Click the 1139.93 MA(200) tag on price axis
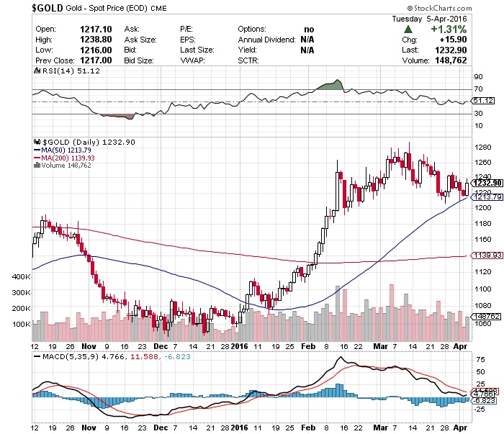The width and height of the screenshot is (504, 434). tap(487, 255)
